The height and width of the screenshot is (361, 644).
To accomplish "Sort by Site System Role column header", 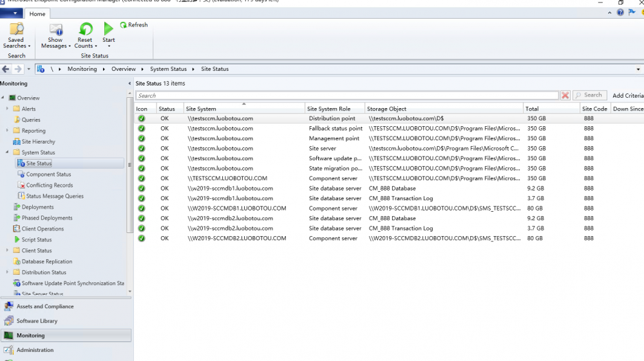I will tap(335, 109).
